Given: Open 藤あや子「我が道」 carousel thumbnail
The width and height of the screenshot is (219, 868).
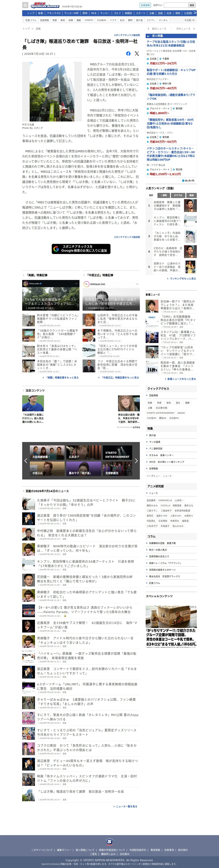Looking at the screenshot, I should click(x=84, y=469).
